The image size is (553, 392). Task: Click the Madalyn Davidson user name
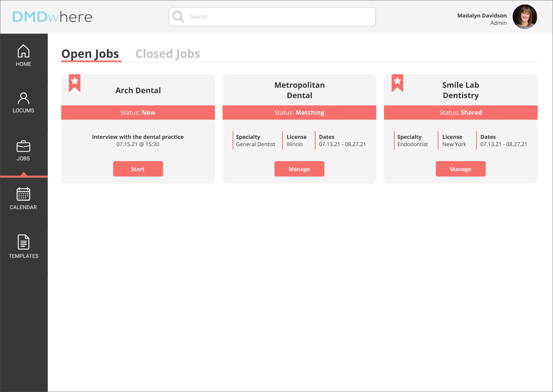point(482,16)
